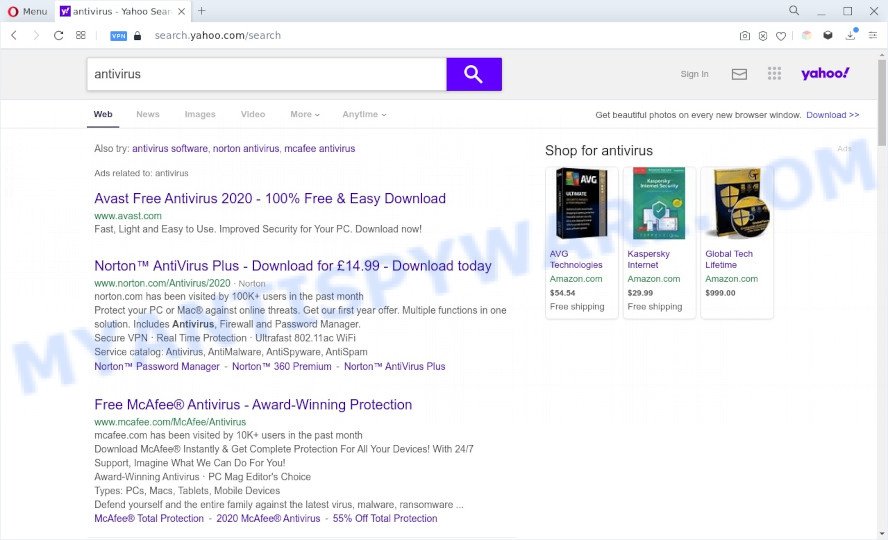This screenshot has height=540, width=888.
Task: Click the Sign In link
Action: [694, 74]
